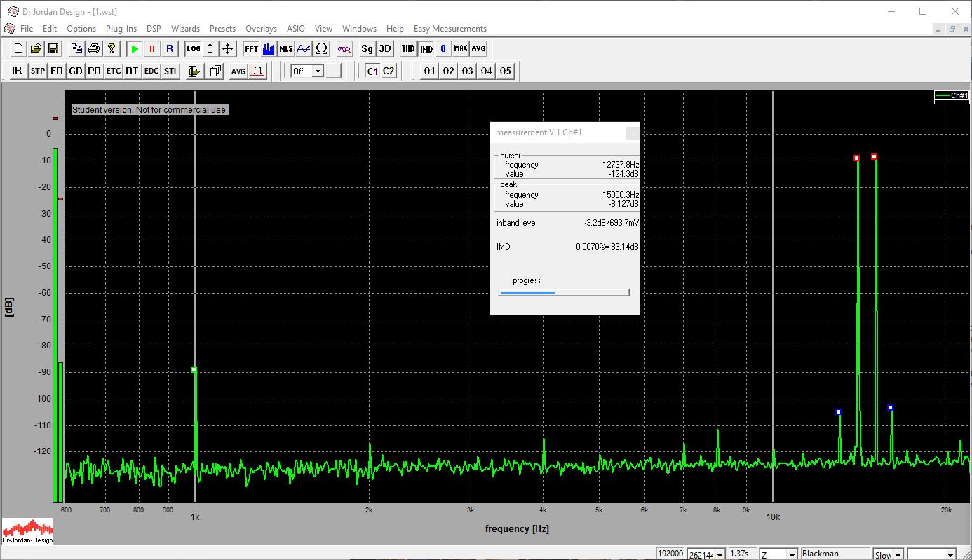Toggle channel C2 display
The width and height of the screenshot is (972, 560).
click(388, 71)
